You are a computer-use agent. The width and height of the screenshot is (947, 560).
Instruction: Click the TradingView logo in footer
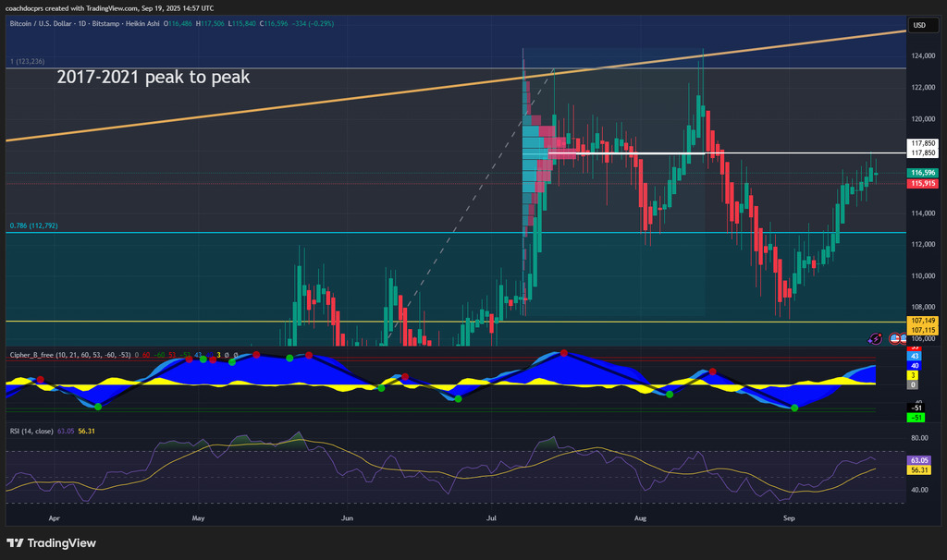point(52,543)
